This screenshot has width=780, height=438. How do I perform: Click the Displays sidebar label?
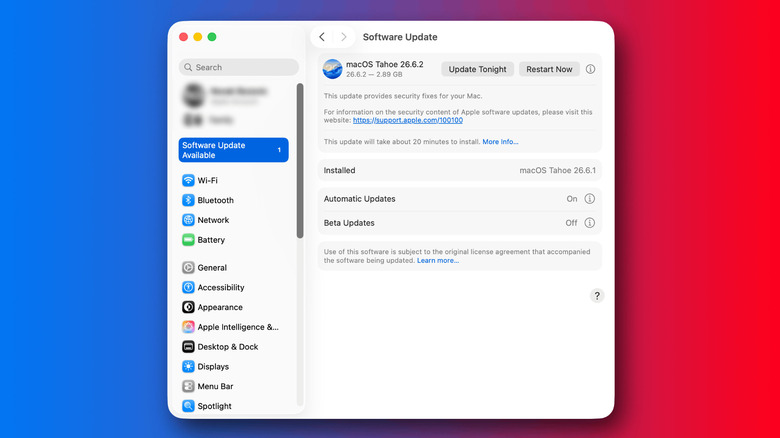click(213, 366)
